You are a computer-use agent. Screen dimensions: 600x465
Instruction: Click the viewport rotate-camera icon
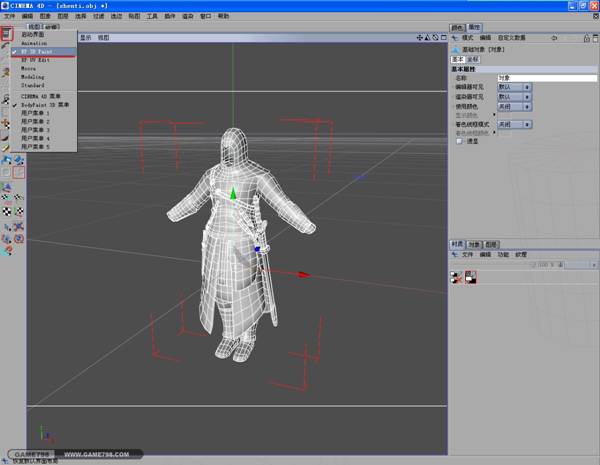[x=435, y=38]
